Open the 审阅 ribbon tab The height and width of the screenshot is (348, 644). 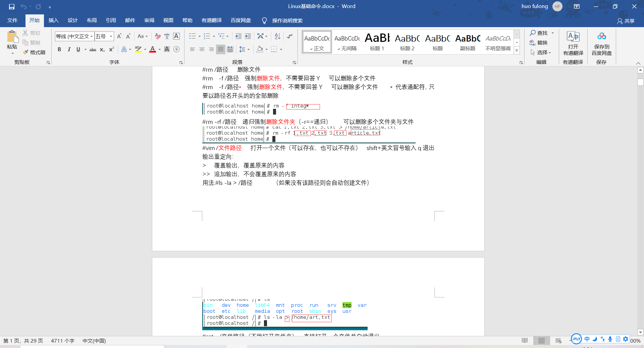149,20
